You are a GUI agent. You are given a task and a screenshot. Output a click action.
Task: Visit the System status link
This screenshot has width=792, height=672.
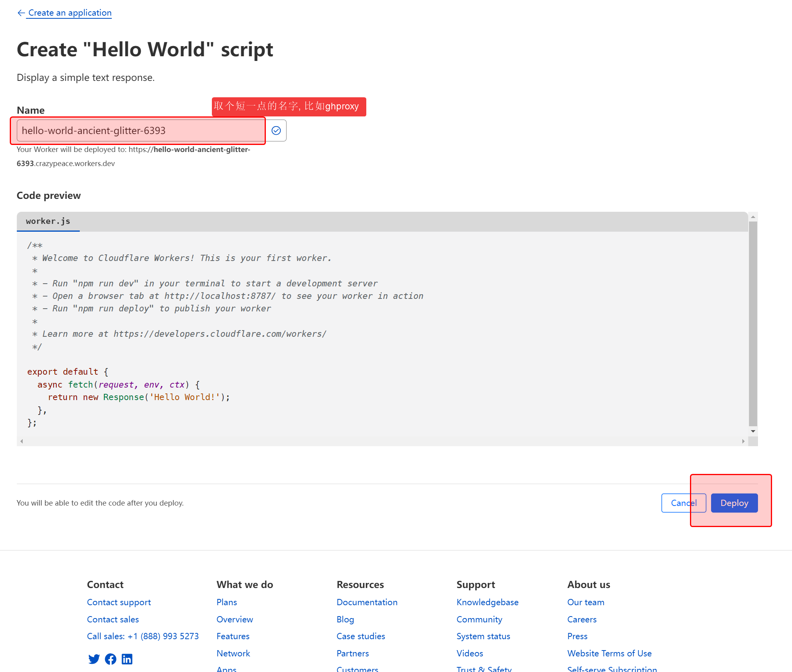pyautogui.click(x=483, y=636)
